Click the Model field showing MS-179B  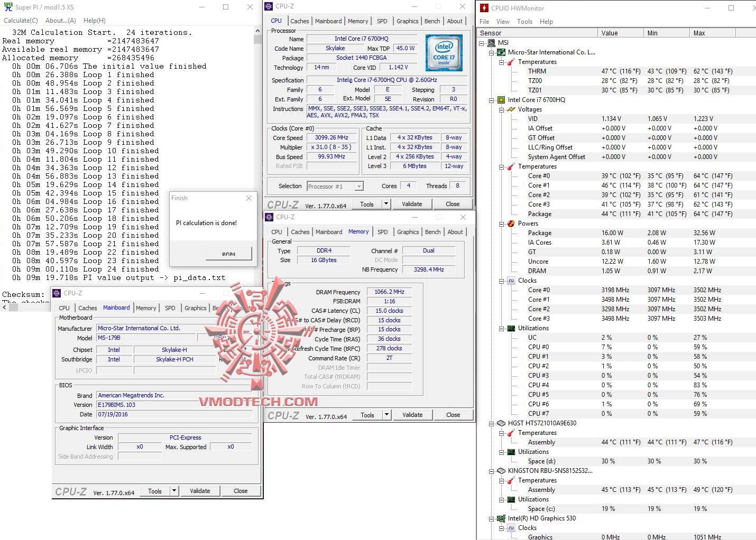click(145, 338)
